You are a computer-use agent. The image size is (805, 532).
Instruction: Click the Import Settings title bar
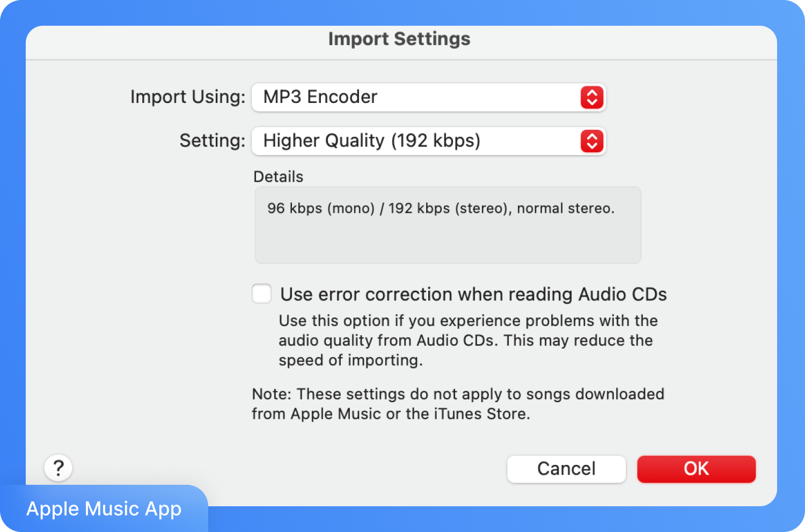399,39
